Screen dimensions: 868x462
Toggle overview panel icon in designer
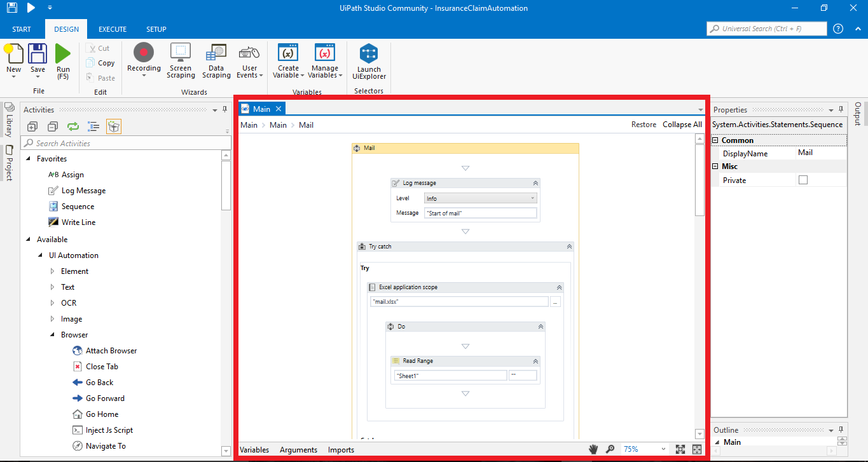coord(697,449)
